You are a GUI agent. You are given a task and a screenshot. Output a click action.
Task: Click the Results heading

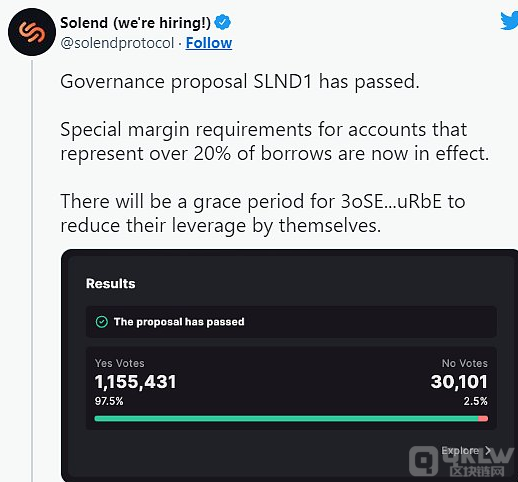pos(111,284)
